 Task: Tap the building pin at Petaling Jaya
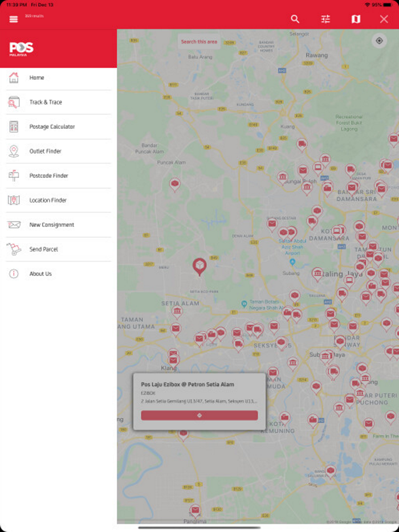[317, 274]
